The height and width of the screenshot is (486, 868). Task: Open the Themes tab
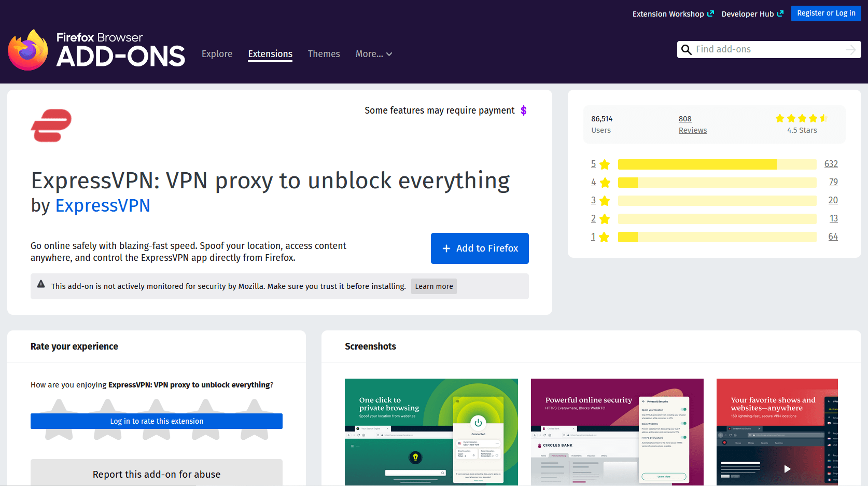pyautogui.click(x=324, y=54)
